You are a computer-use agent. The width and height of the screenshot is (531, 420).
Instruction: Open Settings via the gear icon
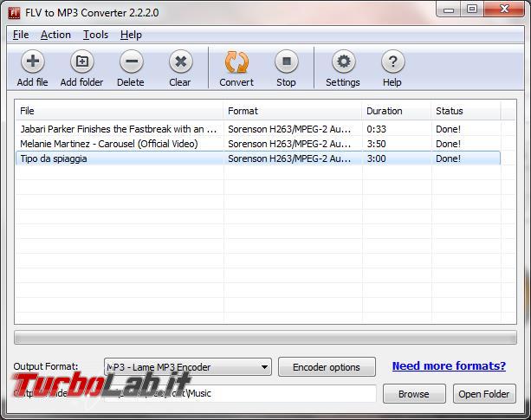click(x=343, y=61)
